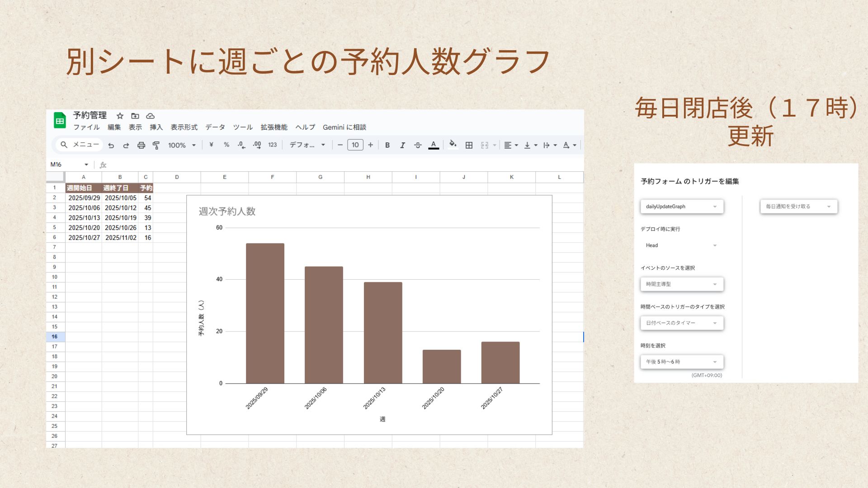Screen dimensions: 868x488
Task: Open the borders tool
Action: (x=469, y=145)
